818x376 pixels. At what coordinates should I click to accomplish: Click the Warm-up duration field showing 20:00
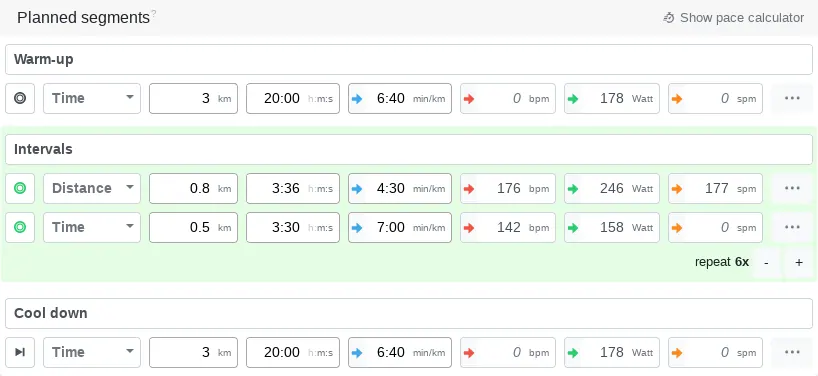293,98
